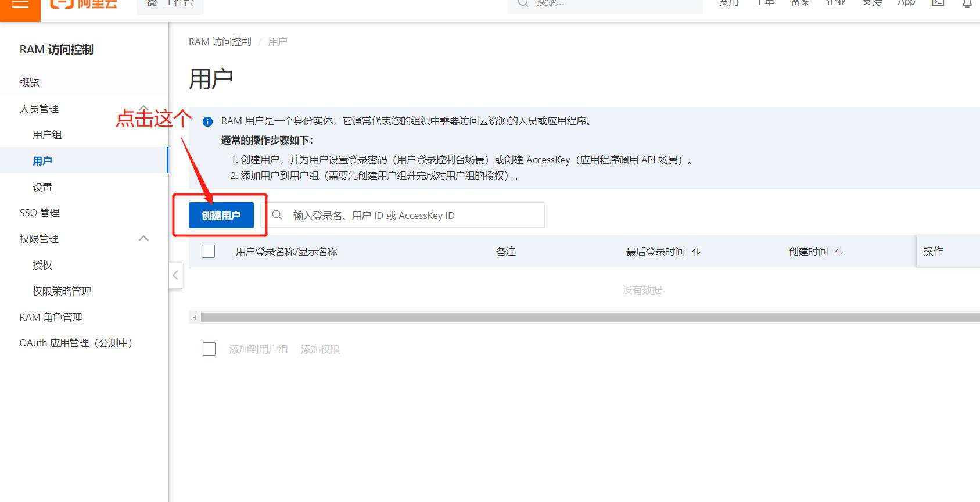Open the App menu in the header
The height and width of the screenshot is (502, 980).
tap(906, 3)
